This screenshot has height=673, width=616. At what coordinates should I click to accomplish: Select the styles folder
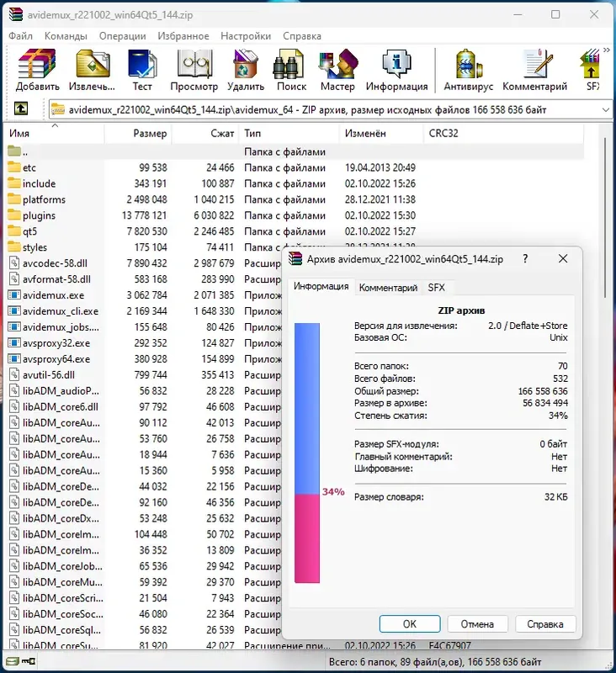144,247
